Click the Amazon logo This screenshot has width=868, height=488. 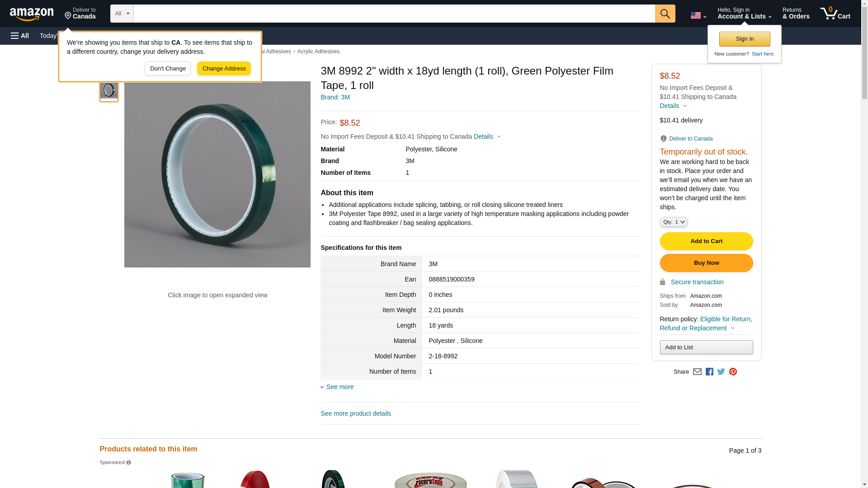click(32, 14)
